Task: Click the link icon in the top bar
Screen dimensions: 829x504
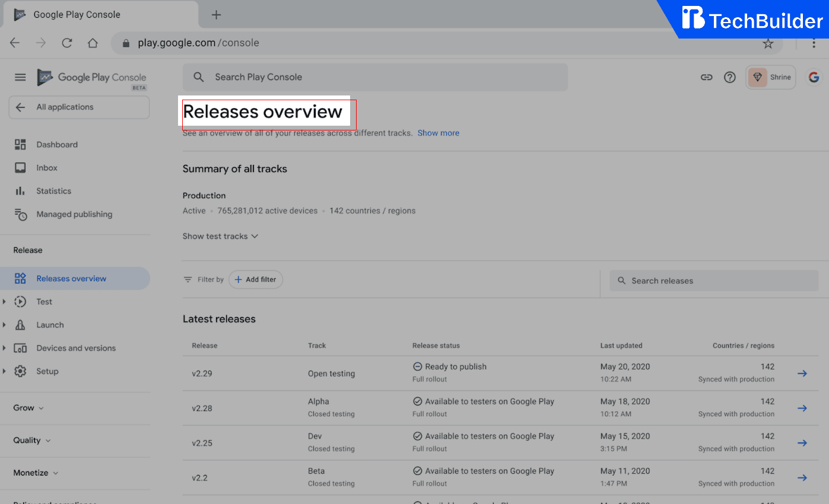Action: coord(706,77)
